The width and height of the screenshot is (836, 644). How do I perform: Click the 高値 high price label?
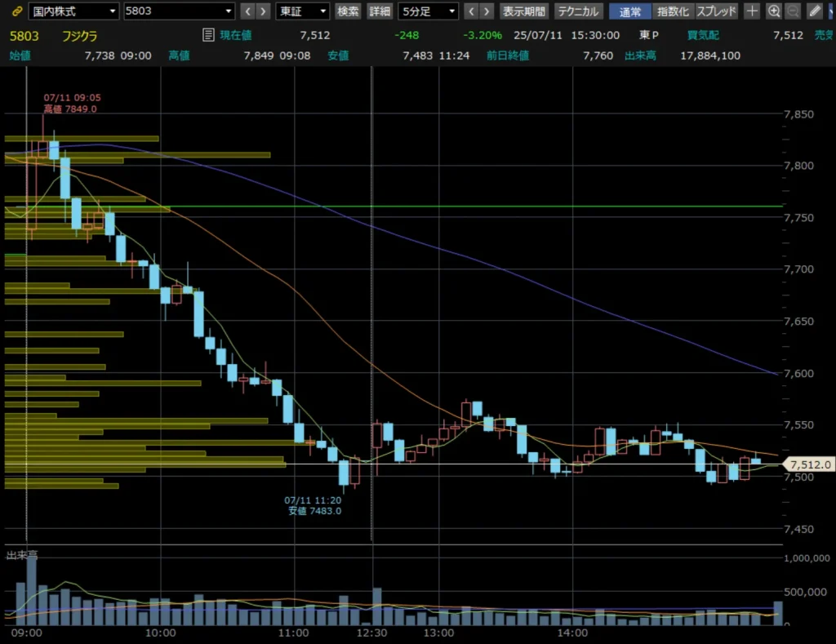point(179,56)
